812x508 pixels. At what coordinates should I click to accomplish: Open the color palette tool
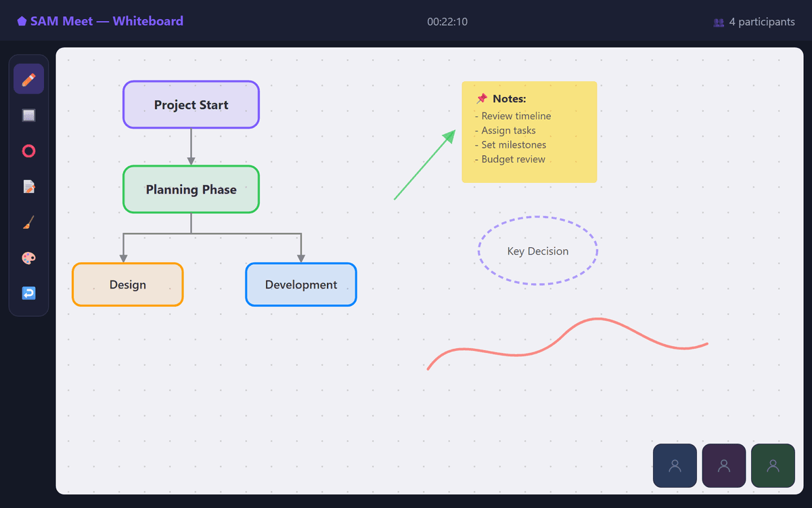click(28, 258)
